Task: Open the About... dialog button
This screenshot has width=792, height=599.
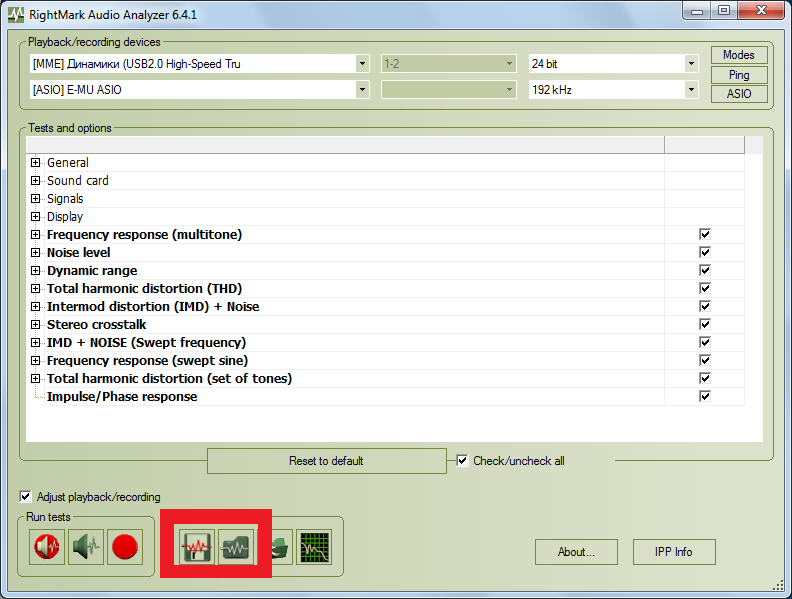Action: [x=576, y=552]
